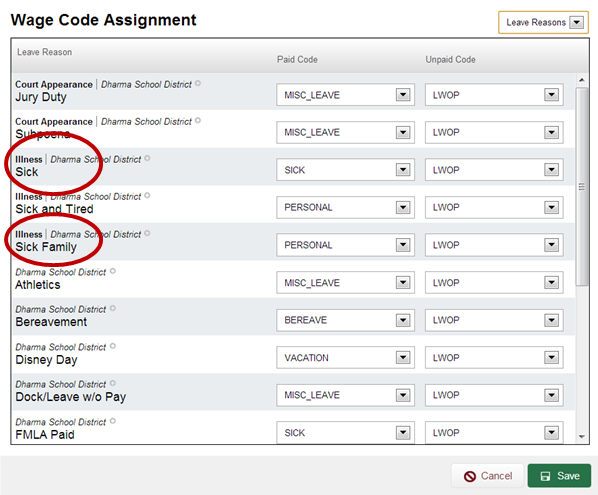This screenshot has width=598, height=495.
Task: Open Unpaid Code dropdown for Sick row
Action: pos(494,170)
